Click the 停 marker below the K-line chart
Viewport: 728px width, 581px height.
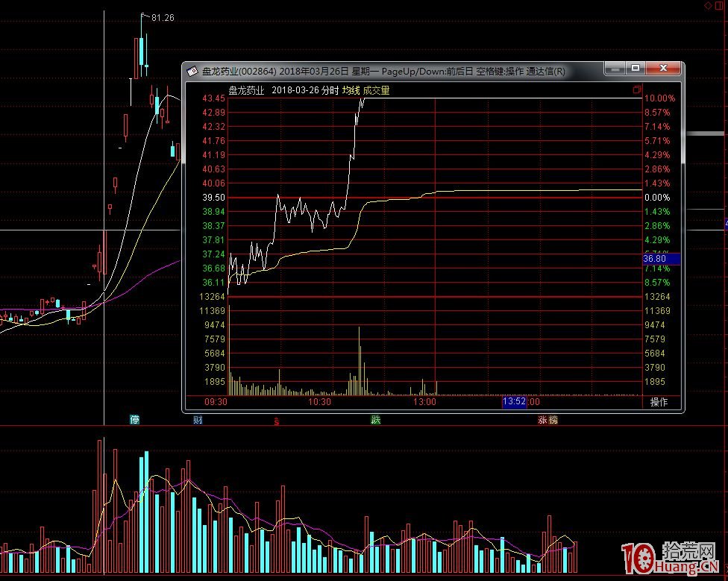135,420
